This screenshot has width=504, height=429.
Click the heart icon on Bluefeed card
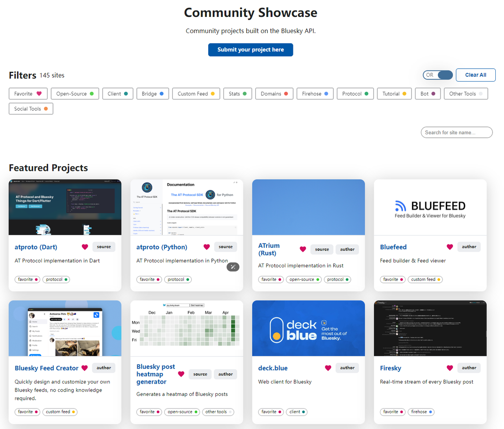point(450,247)
